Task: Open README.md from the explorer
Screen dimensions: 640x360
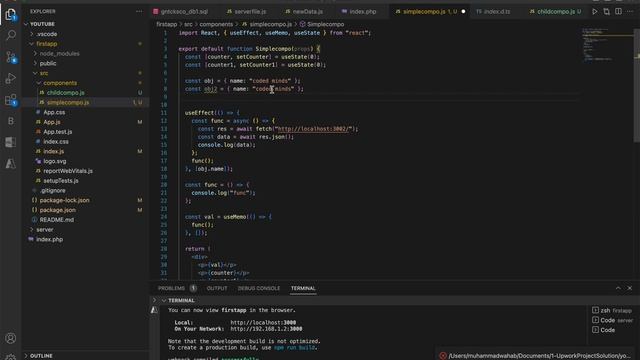Action: [57, 220]
